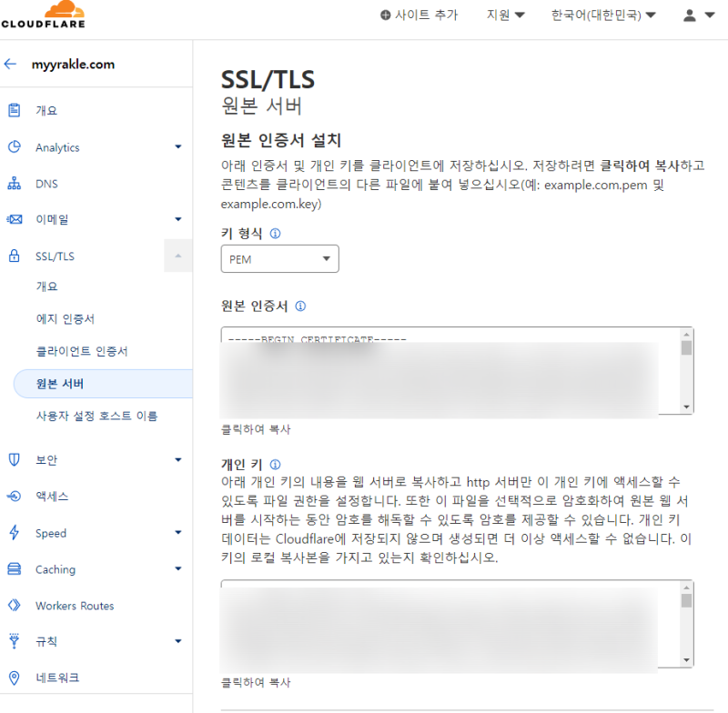728x713 pixels.
Task: Click the info icon next to 키 형식
Action: [x=275, y=234]
